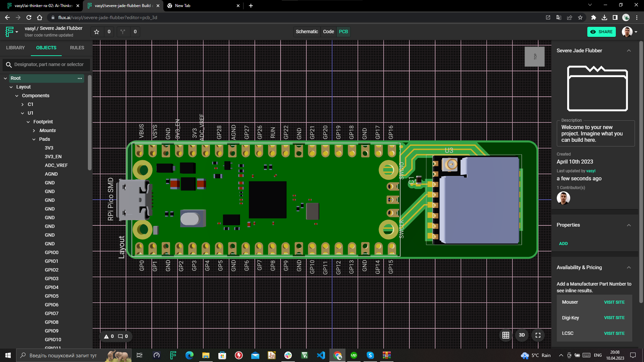Click Mouser VISIT SITE link

(614, 302)
